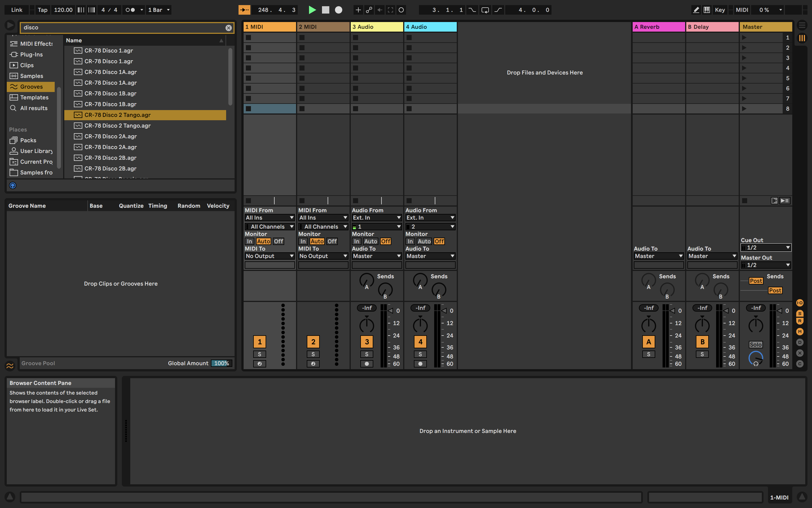Viewport: 812px width, 508px height.
Task: Clear the disco search field
Action: pyautogui.click(x=228, y=28)
